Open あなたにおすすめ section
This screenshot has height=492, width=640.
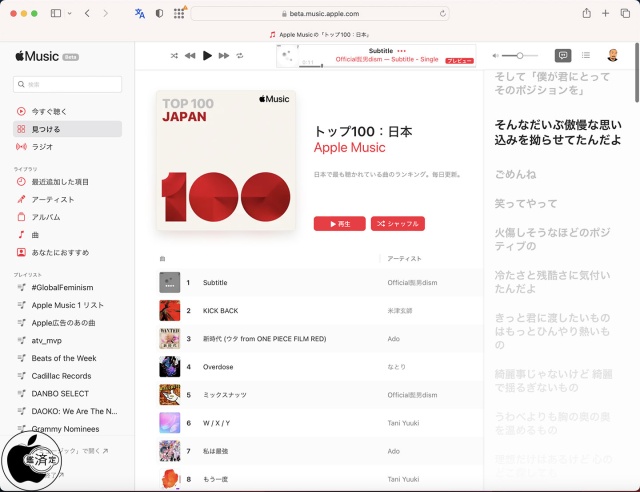pos(67,252)
